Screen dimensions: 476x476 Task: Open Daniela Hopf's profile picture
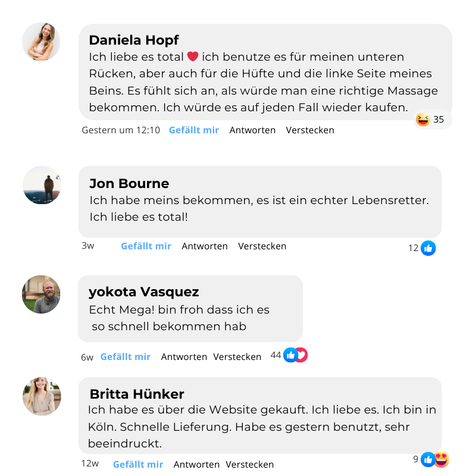(41, 42)
